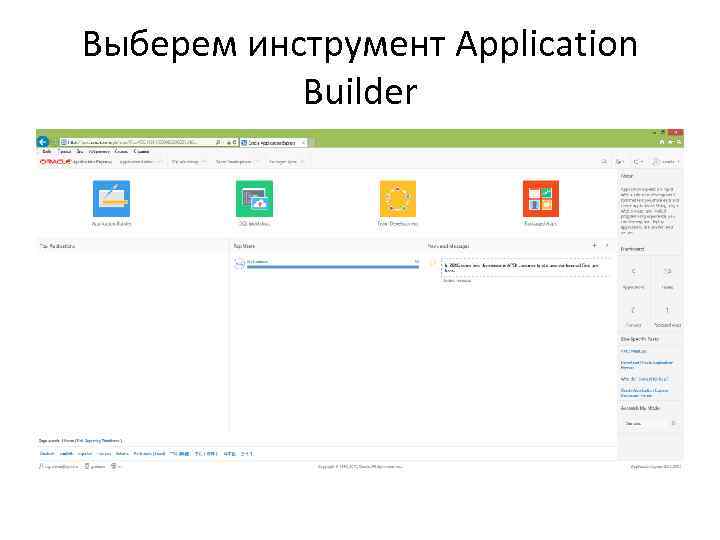Image resolution: width=720 pixels, height=540 pixels.
Task: Open the Избранное browser menu
Action: click(x=99, y=152)
